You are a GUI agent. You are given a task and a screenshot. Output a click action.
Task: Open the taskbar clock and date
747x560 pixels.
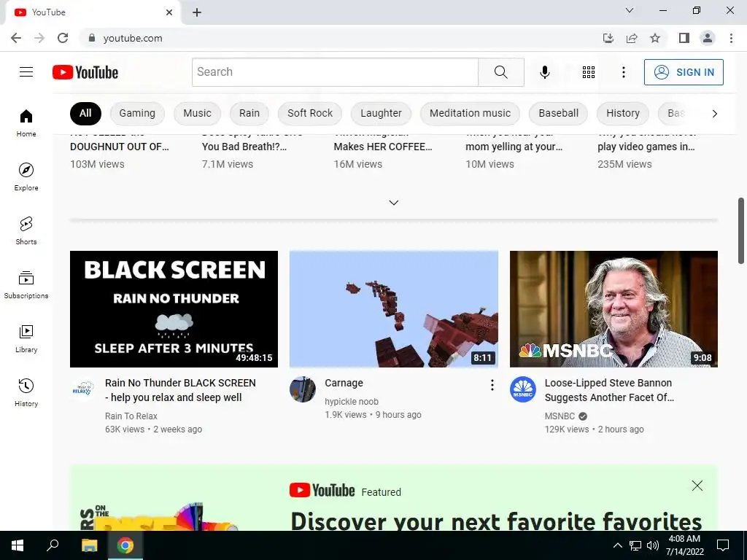pyautogui.click(x=684, y=545)
